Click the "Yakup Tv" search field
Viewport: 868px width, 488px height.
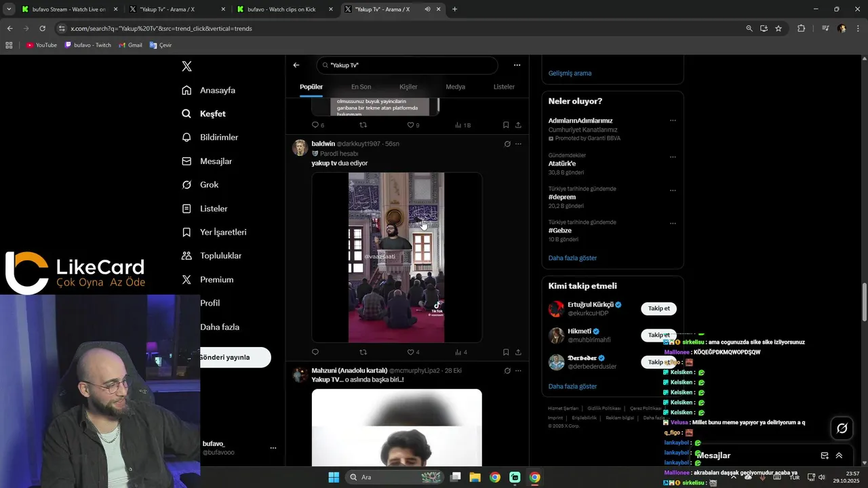tap(407, 65)
